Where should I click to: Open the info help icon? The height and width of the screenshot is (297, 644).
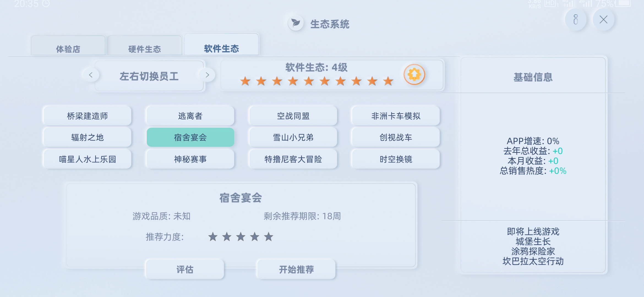tap(575, 20)
